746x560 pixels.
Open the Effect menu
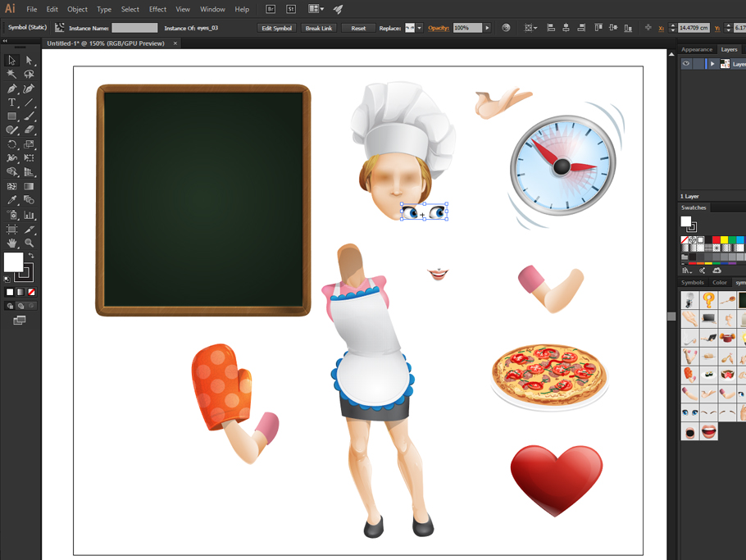157,9
